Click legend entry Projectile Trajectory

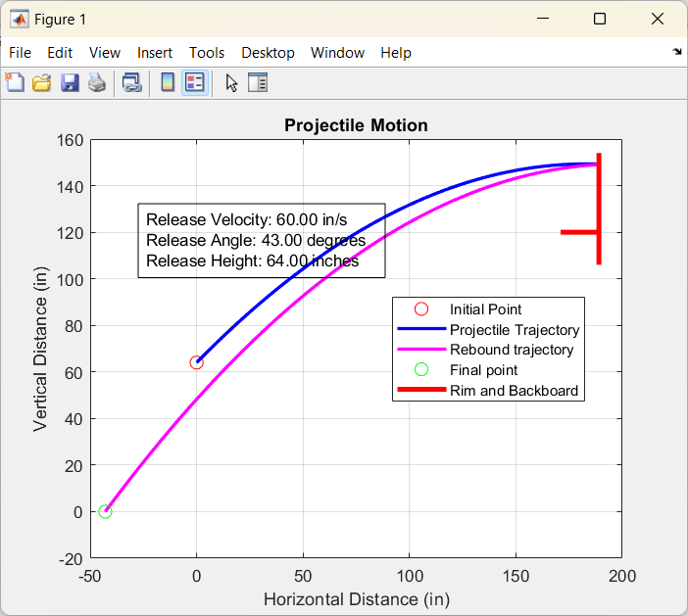(x=515, y=330)
